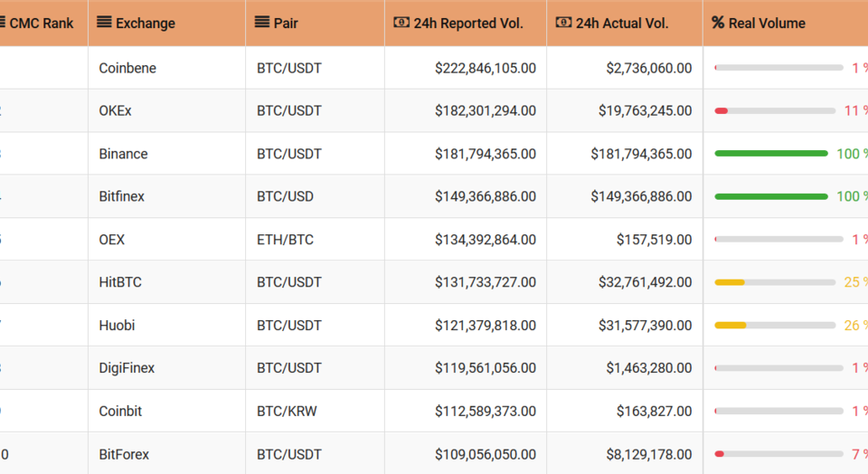Screen dimensions: 868x474
Task: Click the BTC/KRW pair in Coinbit row
Action: coord(287,412)
